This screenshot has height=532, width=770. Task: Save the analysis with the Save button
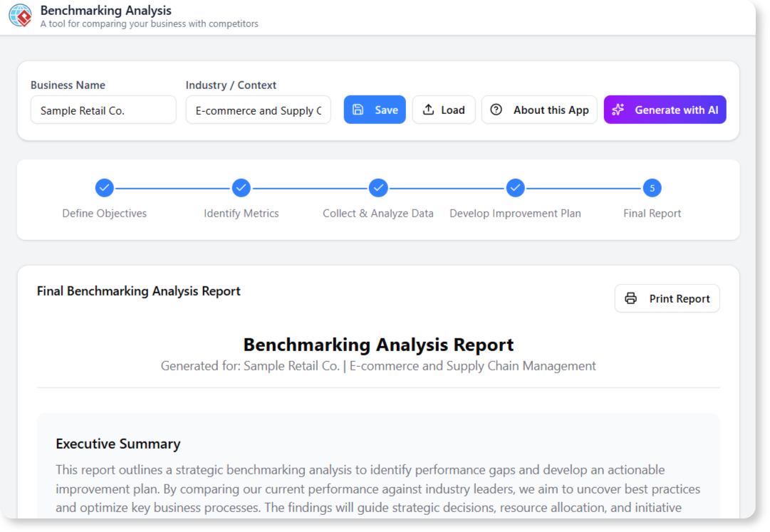pos(375,110)
